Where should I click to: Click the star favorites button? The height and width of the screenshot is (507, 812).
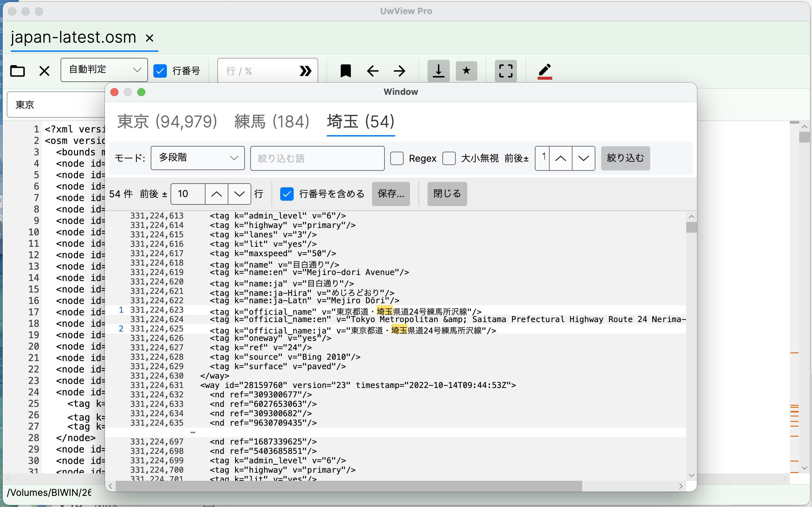point(466,71)
